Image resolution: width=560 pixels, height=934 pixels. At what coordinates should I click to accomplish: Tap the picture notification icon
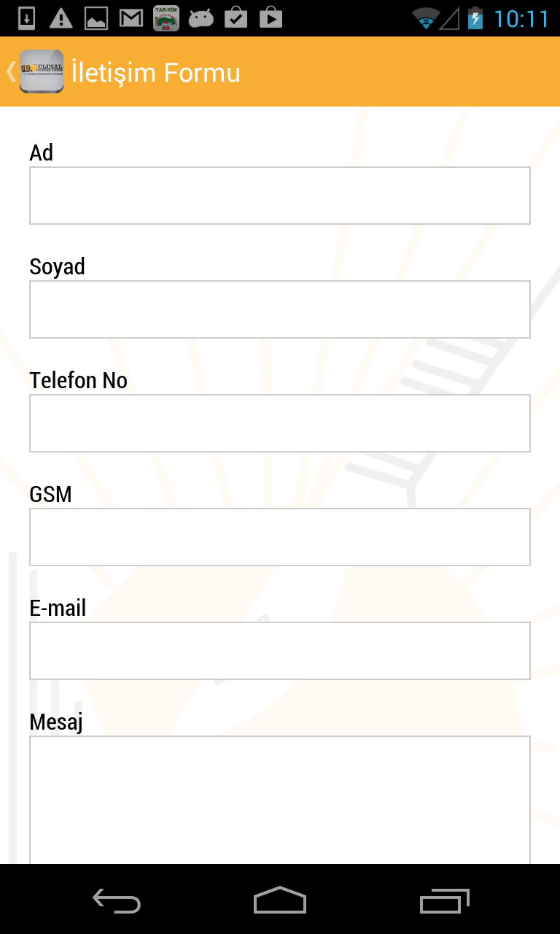pyautogui.click(x=96, y=18)
